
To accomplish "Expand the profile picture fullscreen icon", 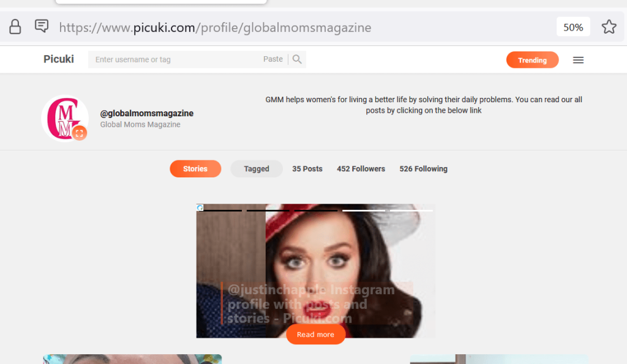I will coord(79,133).
